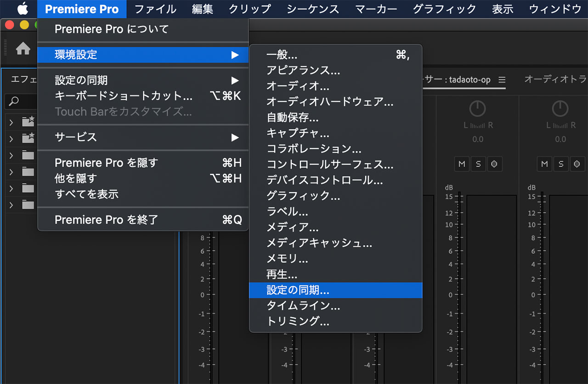588x384 pixels.
Task: Open メモリ... preferences
Action: click(335, 259)
